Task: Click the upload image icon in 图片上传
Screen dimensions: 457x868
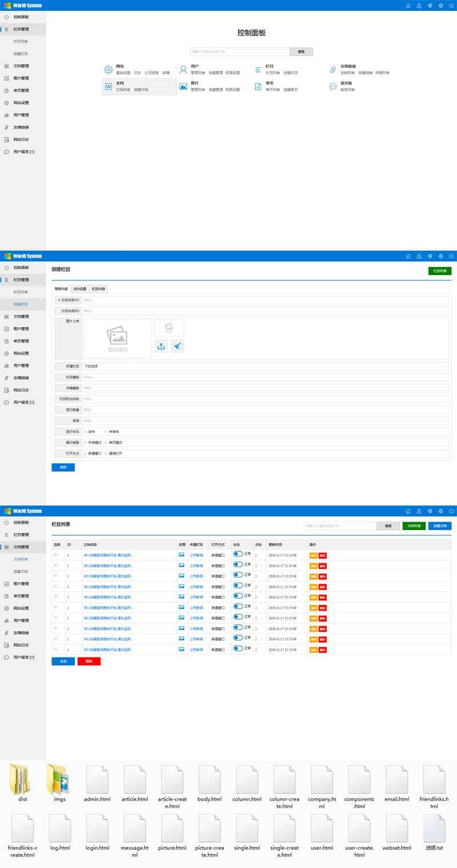Action: pyautogui.click(x=161, y=346)
